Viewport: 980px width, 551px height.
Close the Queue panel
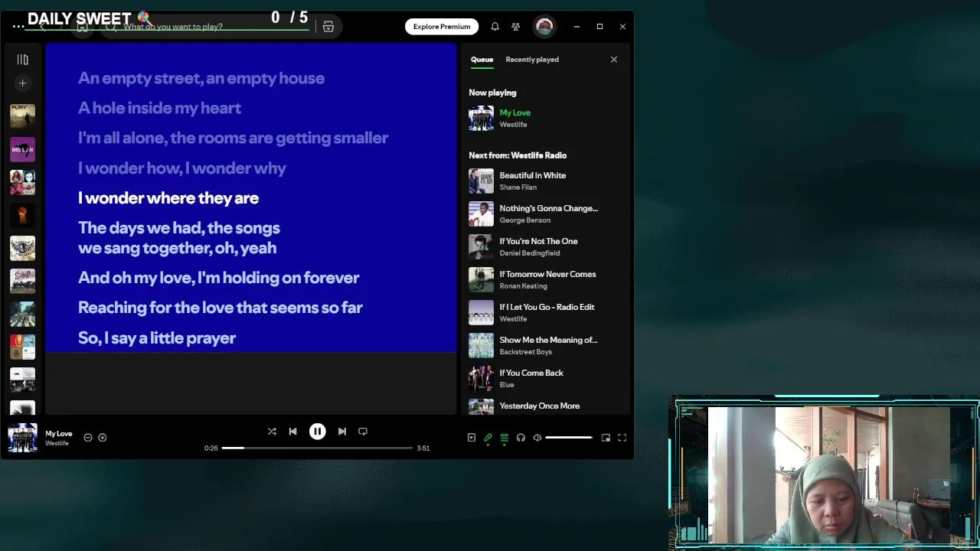click(613, 60)
